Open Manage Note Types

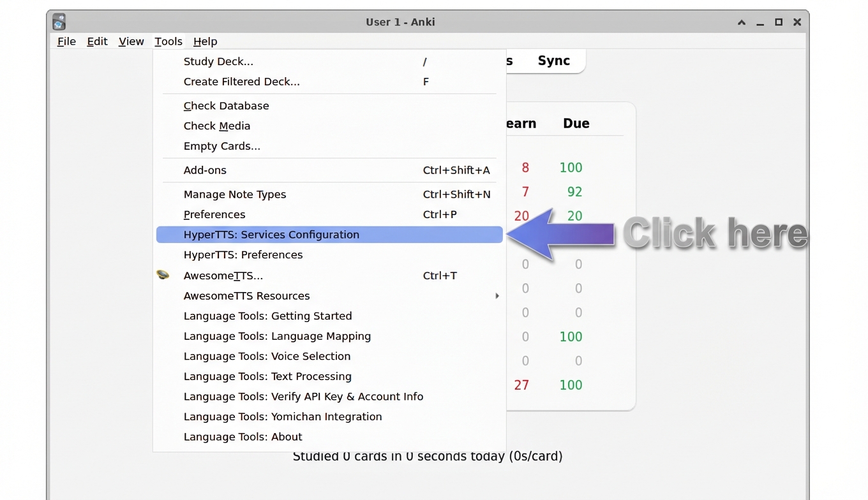(235, 194)
